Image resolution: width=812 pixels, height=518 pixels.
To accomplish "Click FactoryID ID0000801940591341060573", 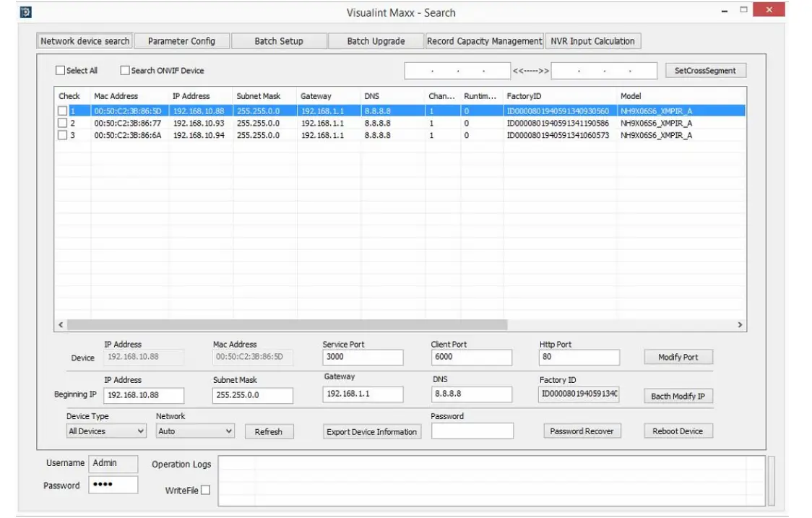I will (x=558, y=134).
